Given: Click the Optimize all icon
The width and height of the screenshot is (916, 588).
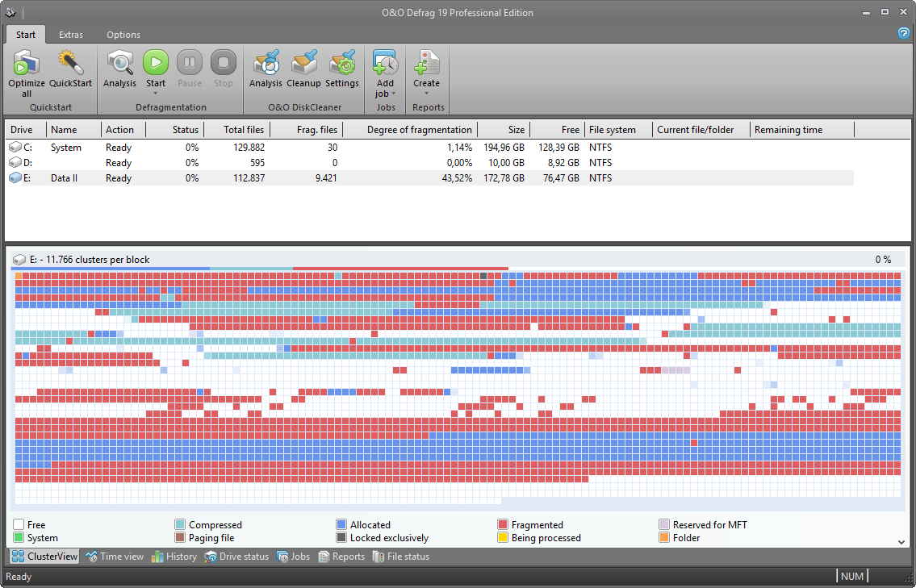Looking at the screenshot, I should (25, 65).
